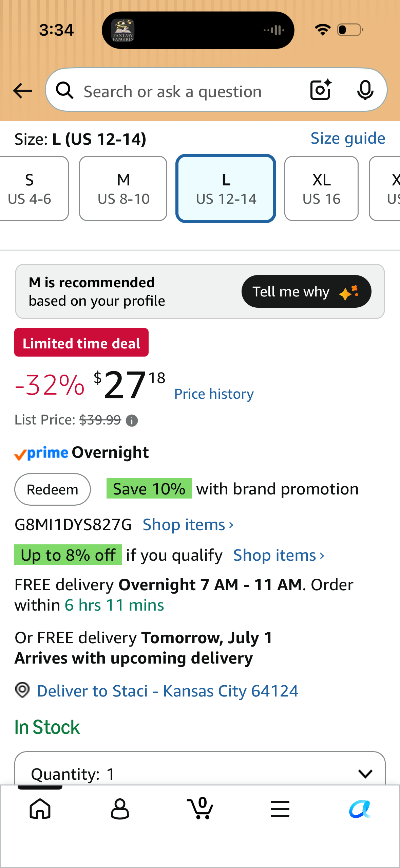Screen dimensions: 400x868
Task: Open the shopping cart icon
Action: tap(200, 808)
